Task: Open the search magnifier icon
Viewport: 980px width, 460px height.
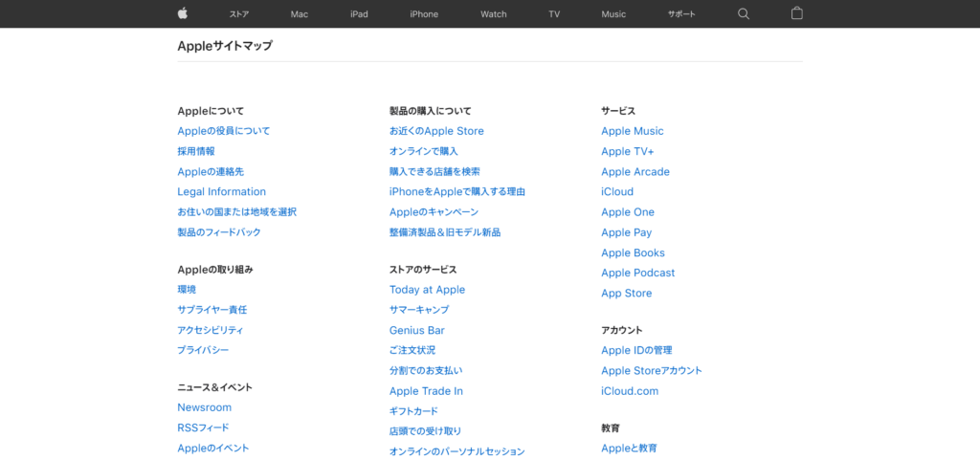Action: point(744,13)
